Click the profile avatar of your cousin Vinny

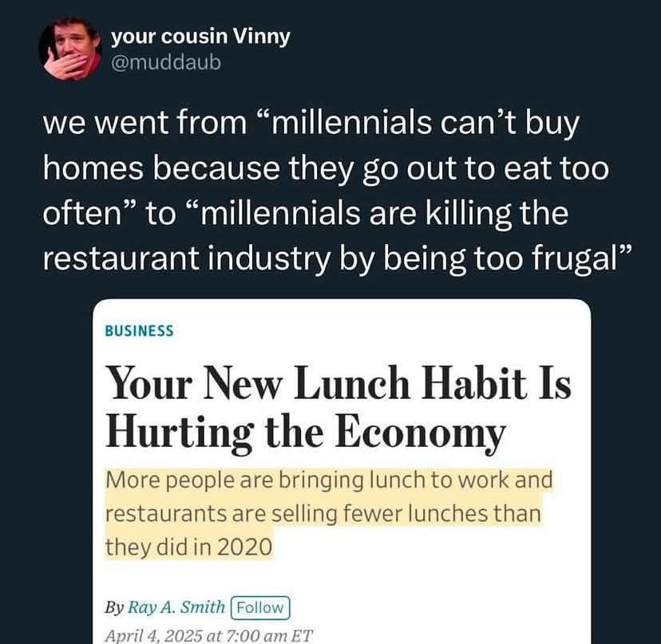[70, 49]
